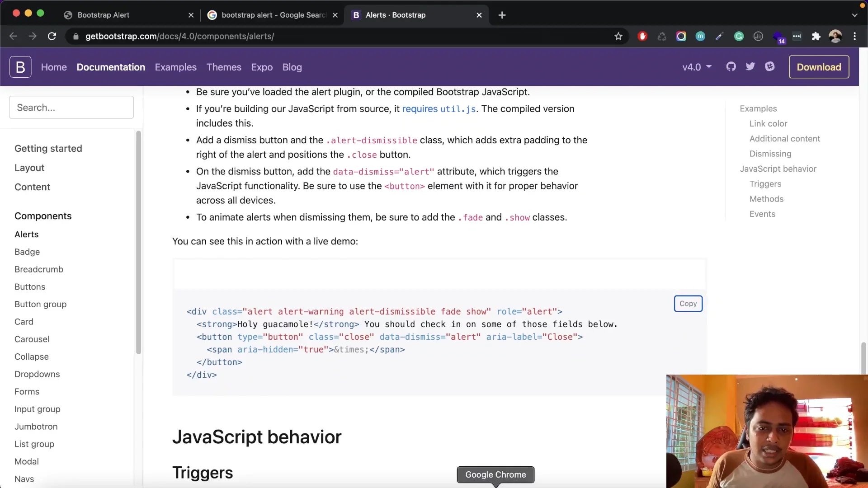Open the Themes navbar item
The image size is (868, 488).
click(224, 67)
